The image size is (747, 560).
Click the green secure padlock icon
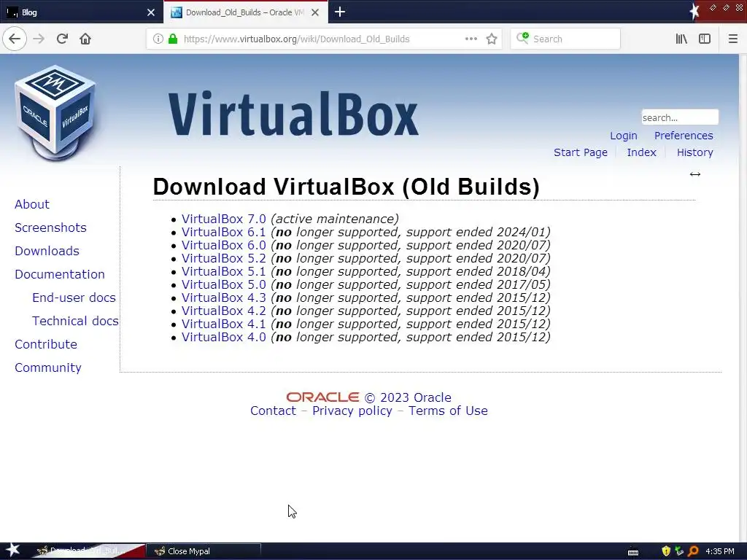point(173,39)
